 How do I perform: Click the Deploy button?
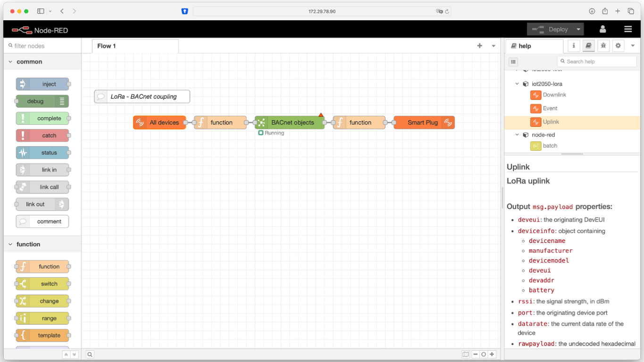click(x=550, y=29)
